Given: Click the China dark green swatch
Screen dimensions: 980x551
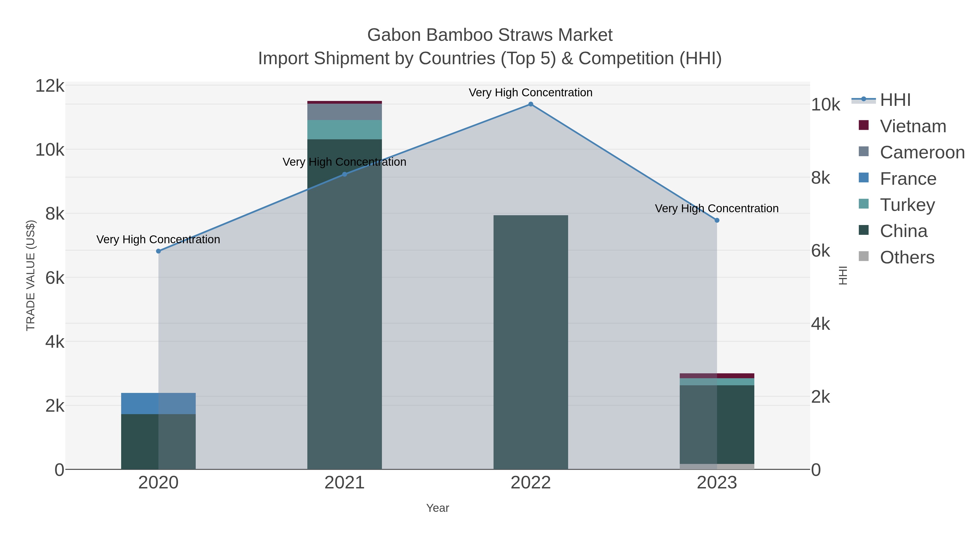Looking at the screenshot, I should 863,230.
